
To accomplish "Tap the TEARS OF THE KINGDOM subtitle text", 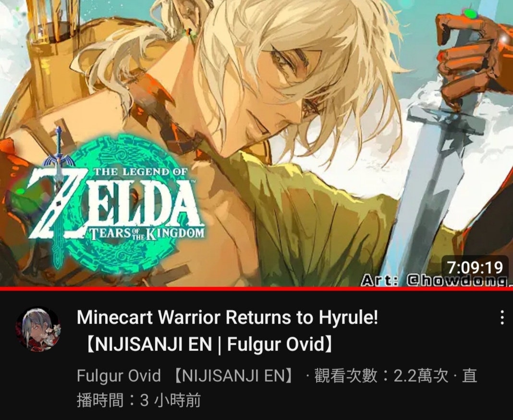I will (147, 233).
